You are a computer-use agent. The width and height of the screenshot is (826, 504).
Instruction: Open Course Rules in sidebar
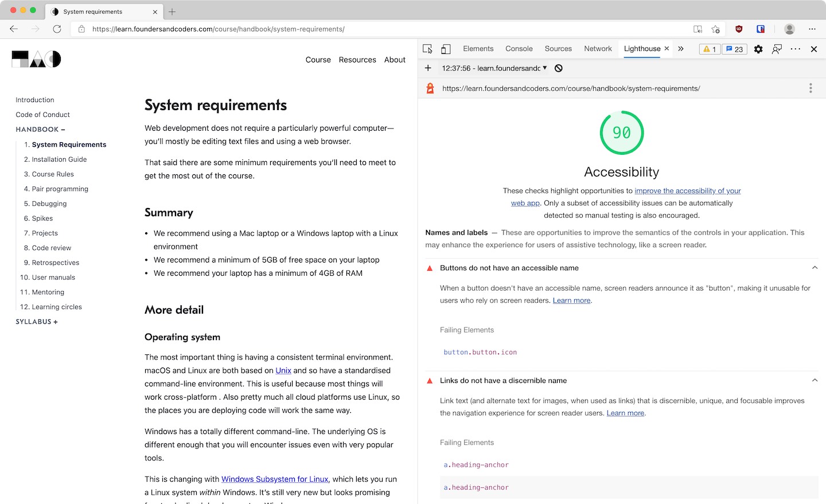coord(53,174)
